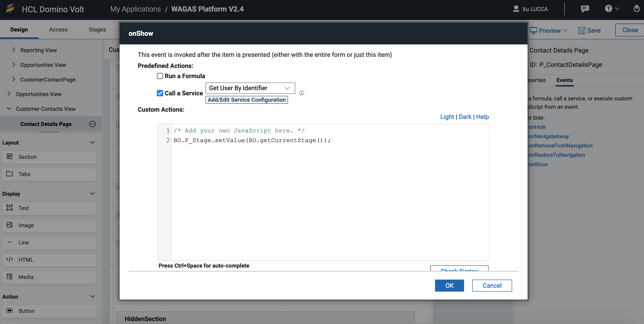
Task: Switch code editor to Dark theme
Action: 465,117
